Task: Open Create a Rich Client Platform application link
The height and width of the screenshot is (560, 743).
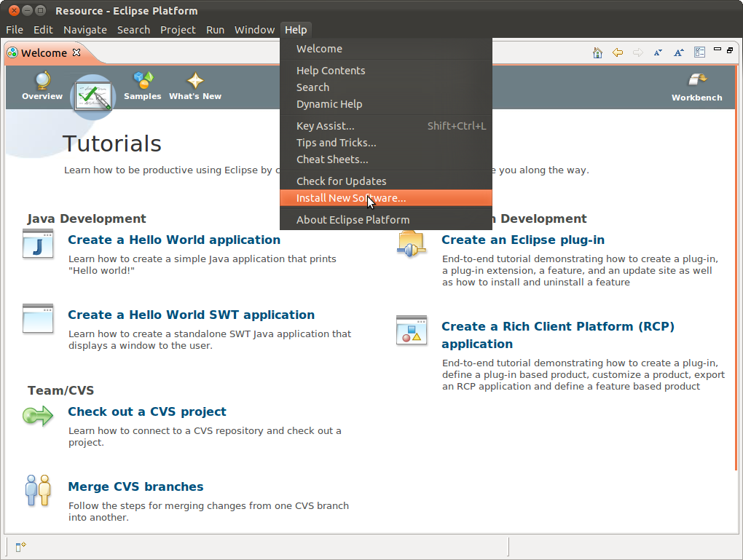Action: click(x=558, y=335)
